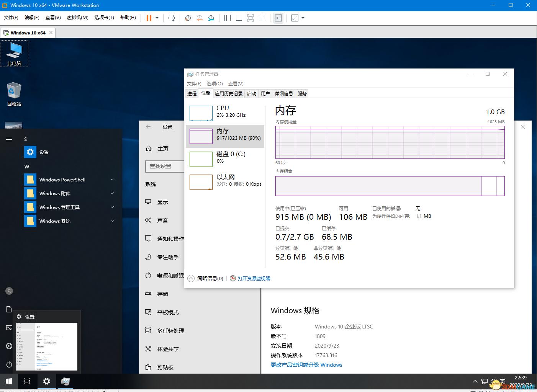537x392 pixels.
Task: Close the Windows 10 x64 VM tab
Action: pos(51,33)
